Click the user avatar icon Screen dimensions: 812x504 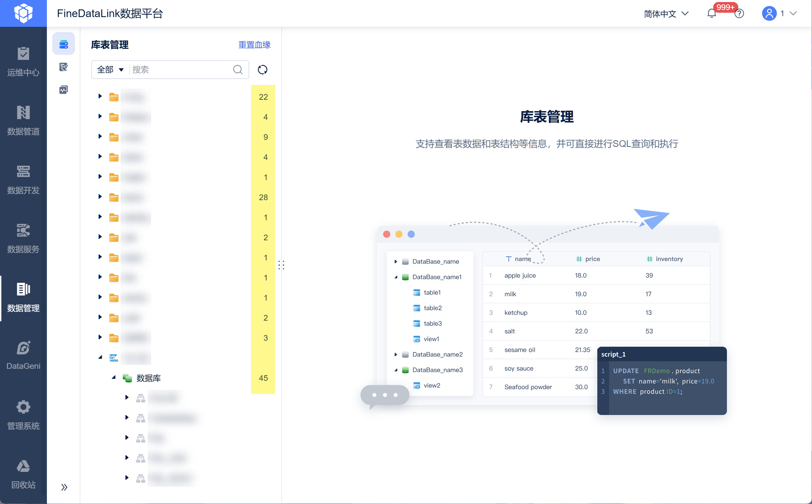tap(769, 13)
